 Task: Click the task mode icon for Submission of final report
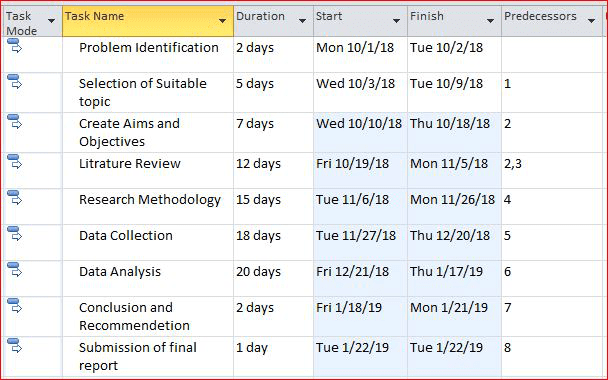(x=15, y=345)
